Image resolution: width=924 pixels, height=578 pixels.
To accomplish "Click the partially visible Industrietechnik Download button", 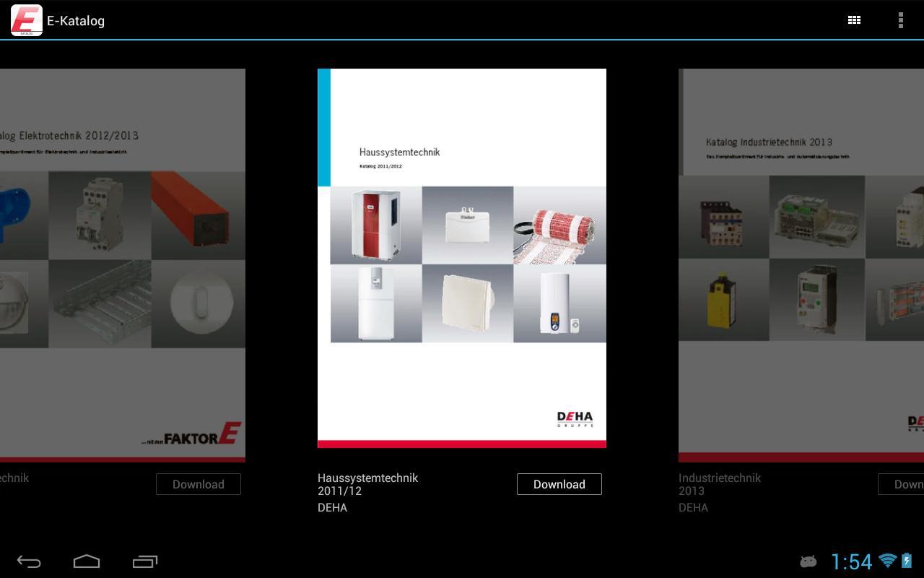I will tap(901, 484).
